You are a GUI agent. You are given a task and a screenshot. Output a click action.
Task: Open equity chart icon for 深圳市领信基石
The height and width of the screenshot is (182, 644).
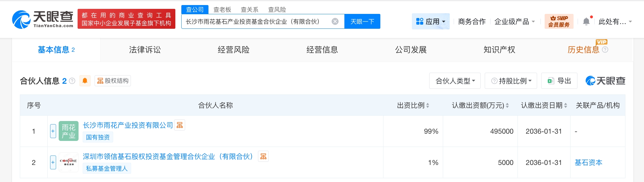pos(263,156)
